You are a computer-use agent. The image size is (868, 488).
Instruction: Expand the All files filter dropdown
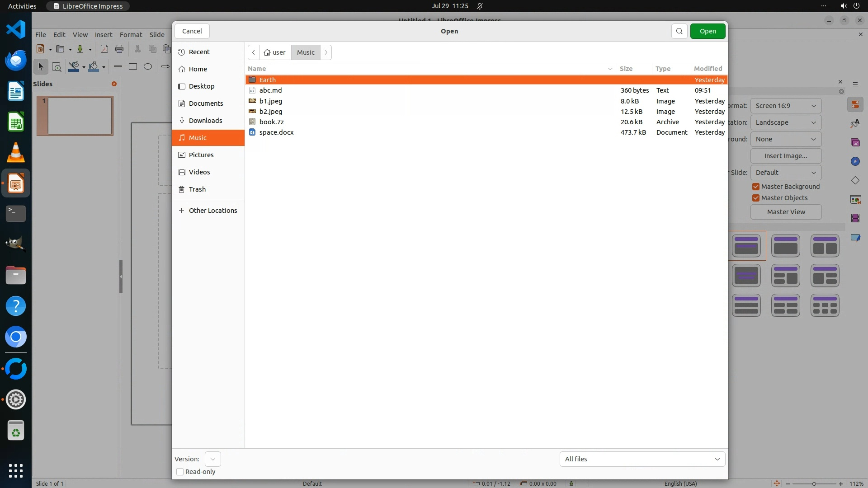click(x=642, y=459)
